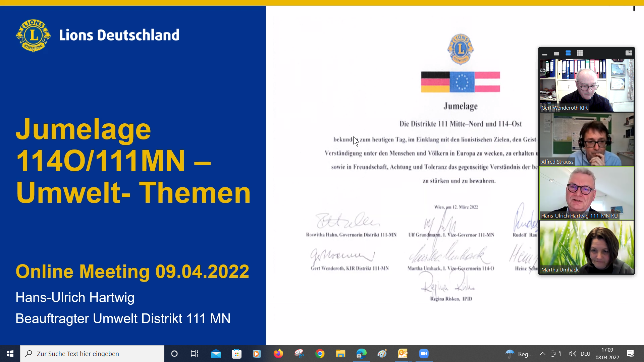Click the flags image in the document

461,82
